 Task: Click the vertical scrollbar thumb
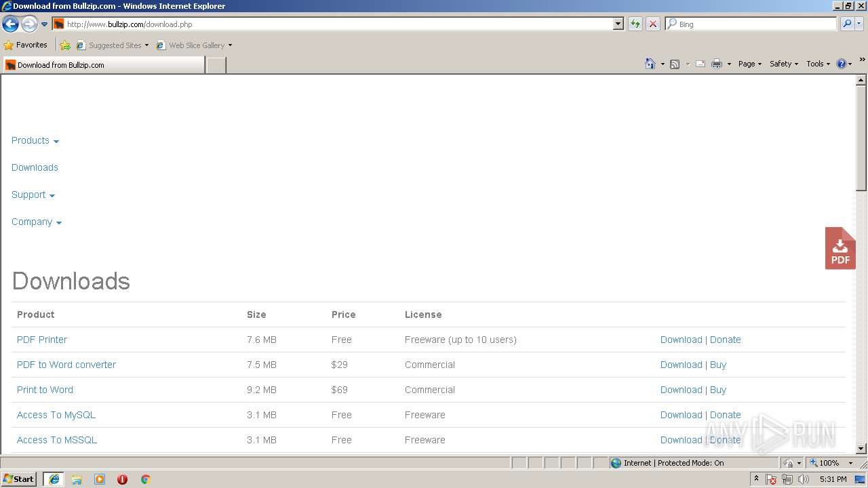pos(861,138)
